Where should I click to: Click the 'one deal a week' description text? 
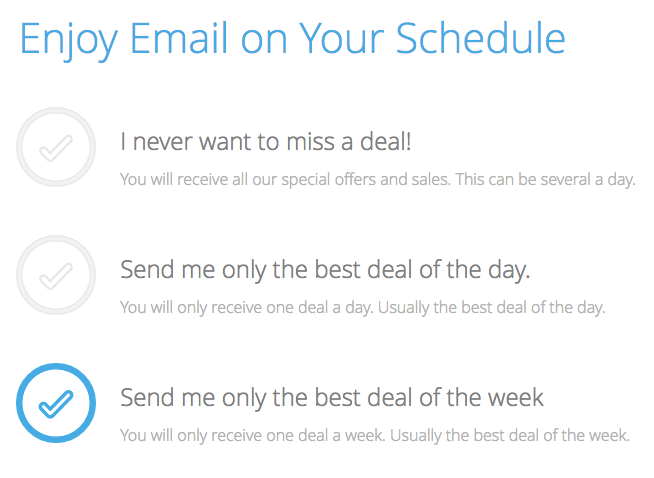click(x=374, y=436)
